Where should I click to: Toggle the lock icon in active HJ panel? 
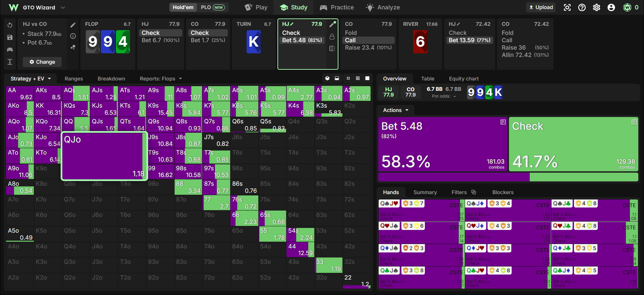point(332,37)
